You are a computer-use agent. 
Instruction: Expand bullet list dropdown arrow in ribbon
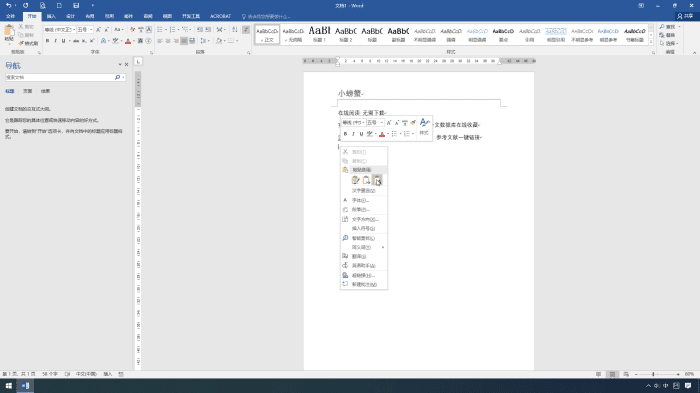tap(166, 29)
